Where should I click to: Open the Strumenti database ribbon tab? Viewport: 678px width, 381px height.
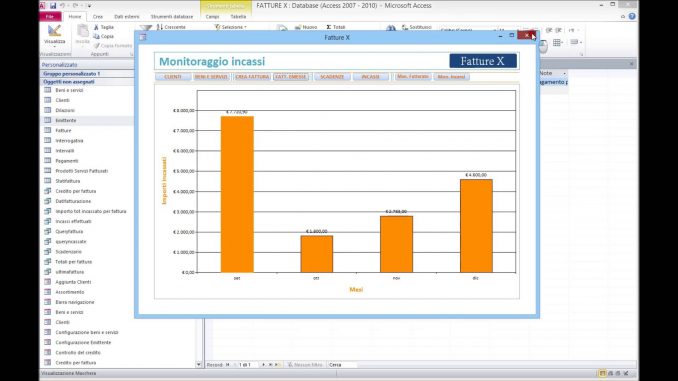pos(172,16)
